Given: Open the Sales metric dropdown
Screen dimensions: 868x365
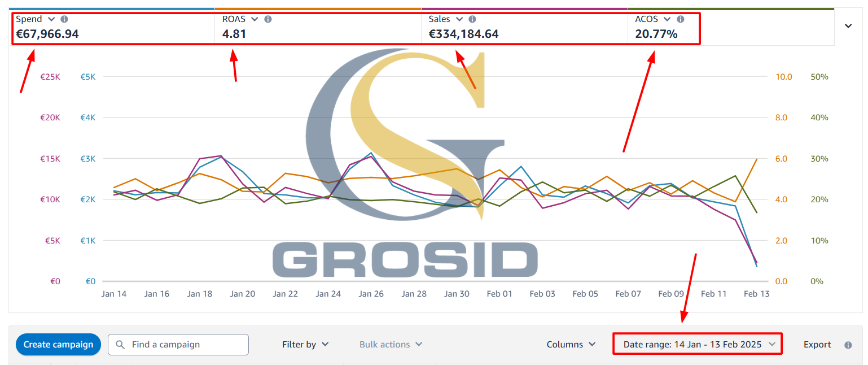Looking at the screenshot, I should click(459, 19).
